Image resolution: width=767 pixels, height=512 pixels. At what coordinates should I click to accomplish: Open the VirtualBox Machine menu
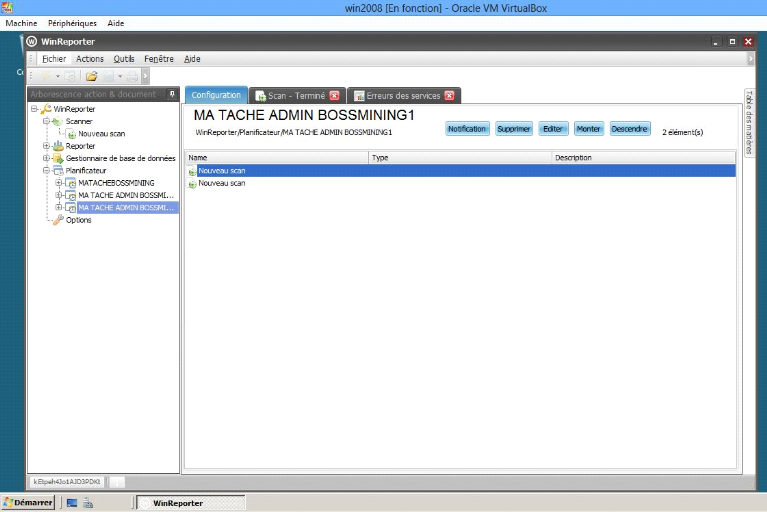coord(22,23)
